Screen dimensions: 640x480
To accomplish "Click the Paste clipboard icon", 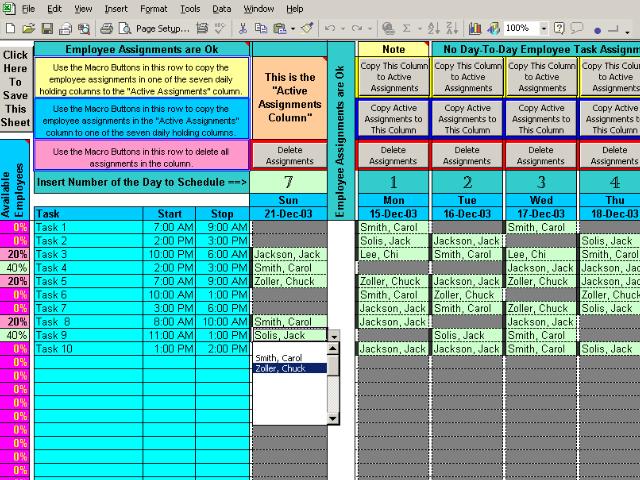I will pos(280,28).
